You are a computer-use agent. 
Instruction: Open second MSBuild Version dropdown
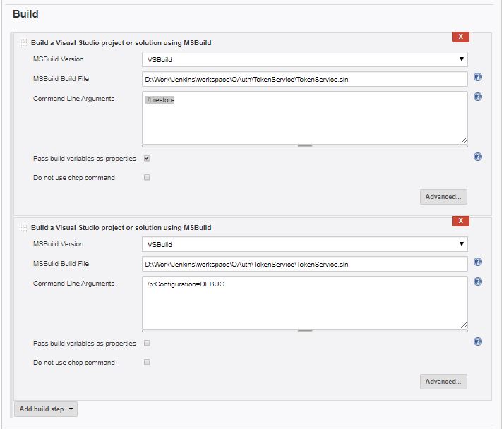coord(305,244)
